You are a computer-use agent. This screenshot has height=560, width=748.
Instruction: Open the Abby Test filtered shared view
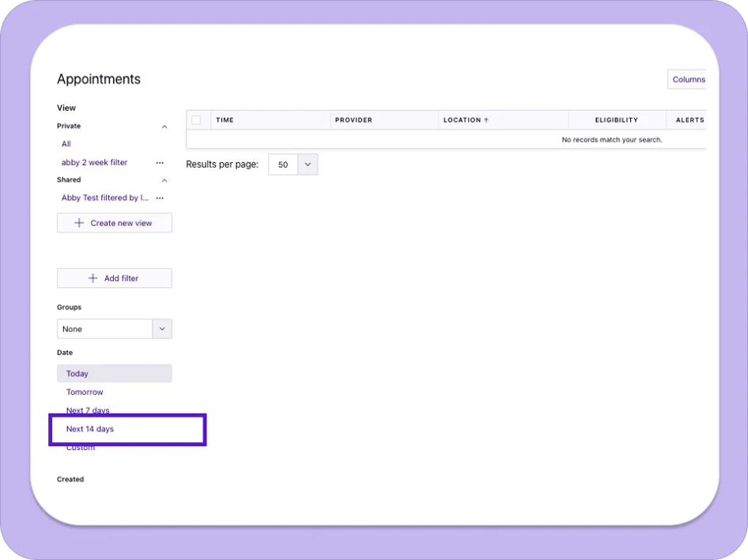click(x=104, y=198)
